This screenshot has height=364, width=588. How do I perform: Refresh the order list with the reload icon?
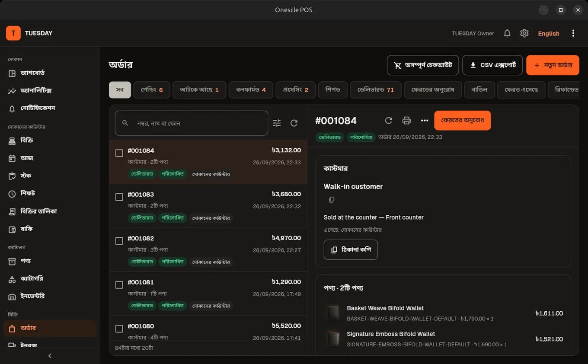point(294,123)
